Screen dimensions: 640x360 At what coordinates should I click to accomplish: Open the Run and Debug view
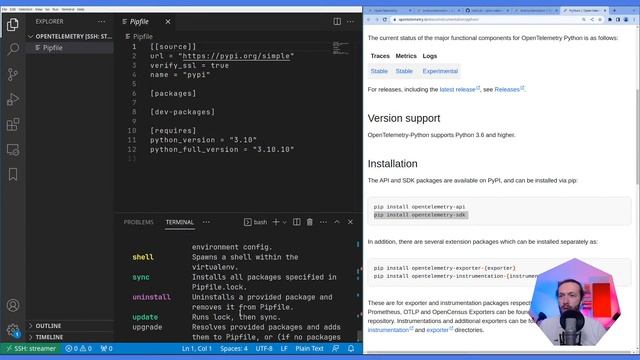pyautogui.click(x=13, y=99)
